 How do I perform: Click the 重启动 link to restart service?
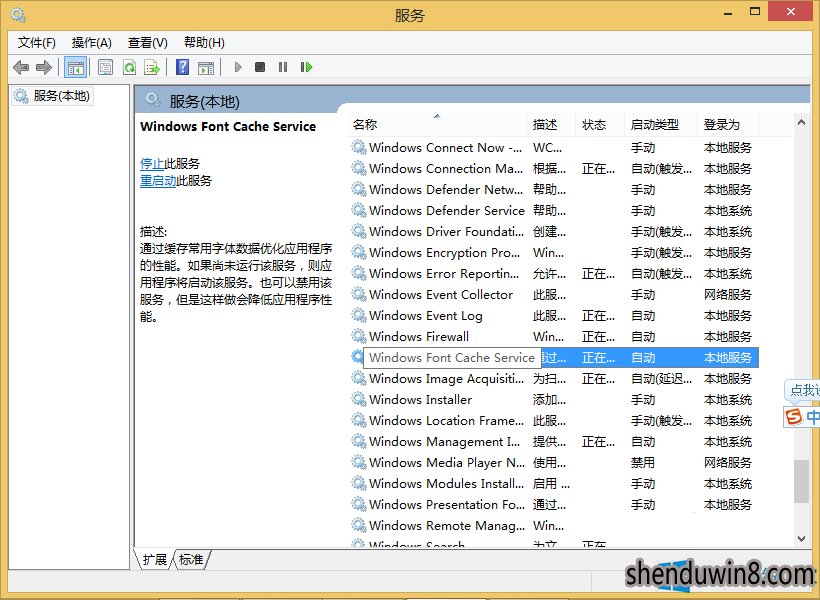pyautogui.click(x=158, y=181)
